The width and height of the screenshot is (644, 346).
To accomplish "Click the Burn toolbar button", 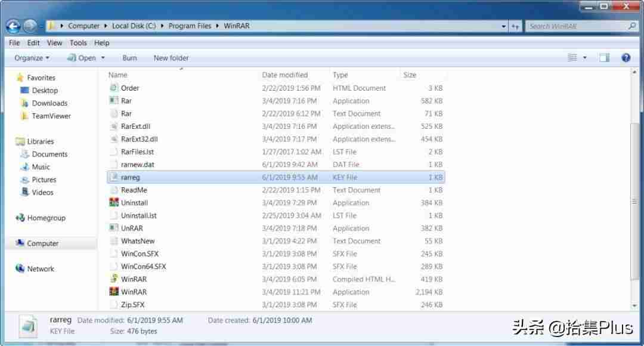I will (x=129, y=58).
